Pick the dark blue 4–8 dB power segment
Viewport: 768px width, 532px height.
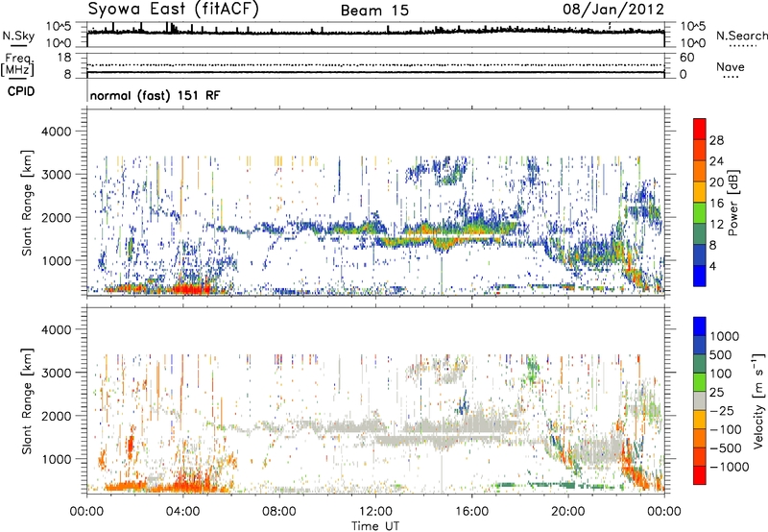700,254
